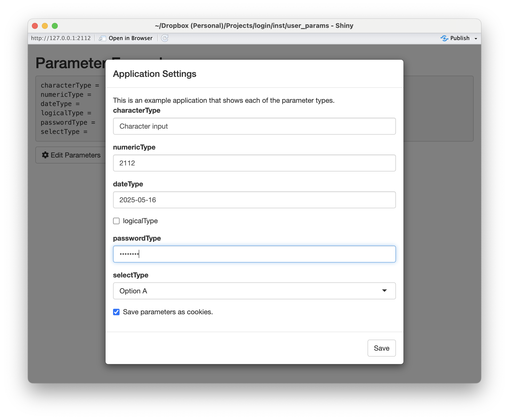Maximize the window with the green button
Screen dimensions: 509x420
55,26
